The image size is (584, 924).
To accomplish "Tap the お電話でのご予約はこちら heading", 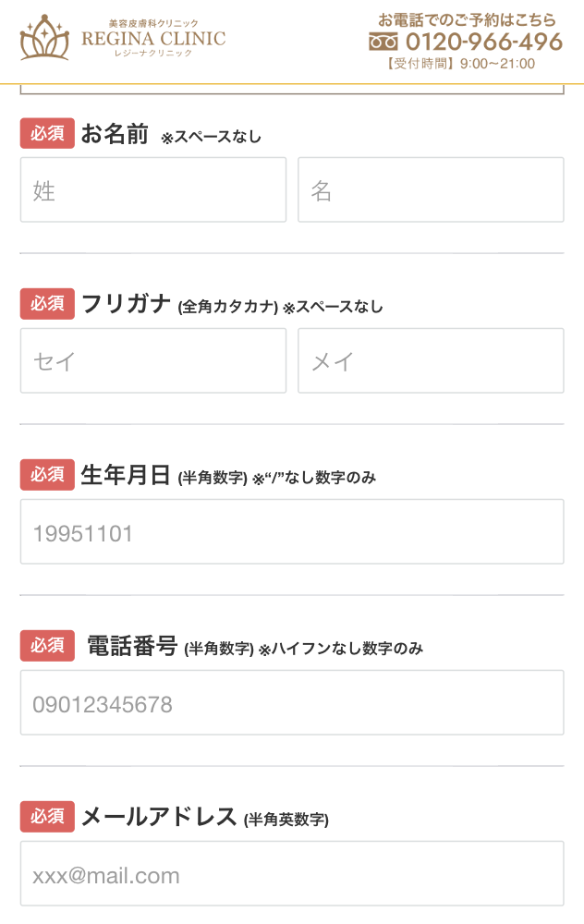I will coord(467,19).
